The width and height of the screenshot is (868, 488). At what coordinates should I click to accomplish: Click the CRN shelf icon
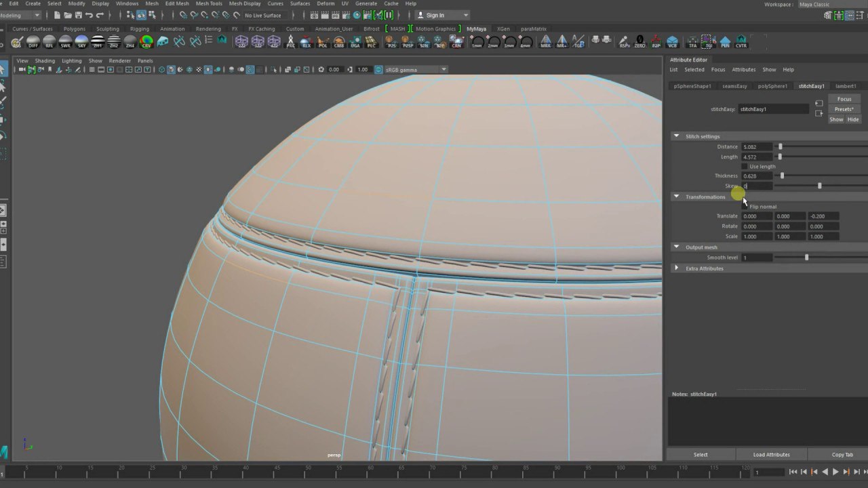[x=457, y=42]
